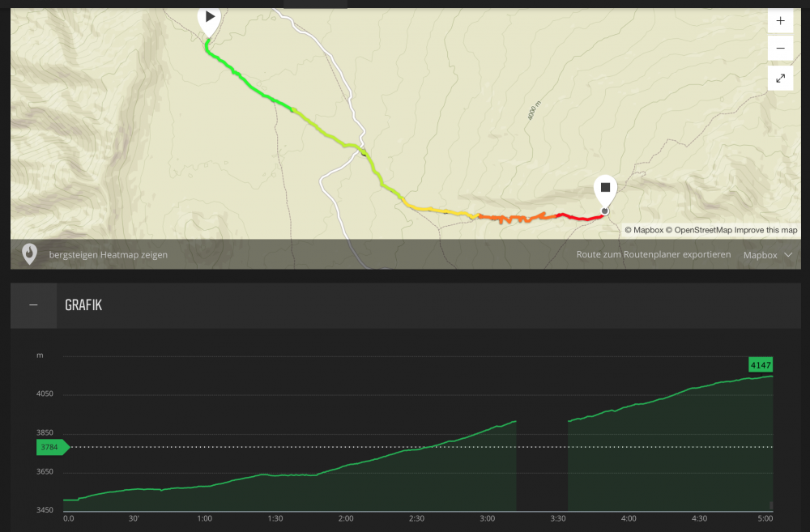Image resolution: width=810 pixels, height=532 pixels.
Task: Click the route start play marker
Action: (210, 18)
